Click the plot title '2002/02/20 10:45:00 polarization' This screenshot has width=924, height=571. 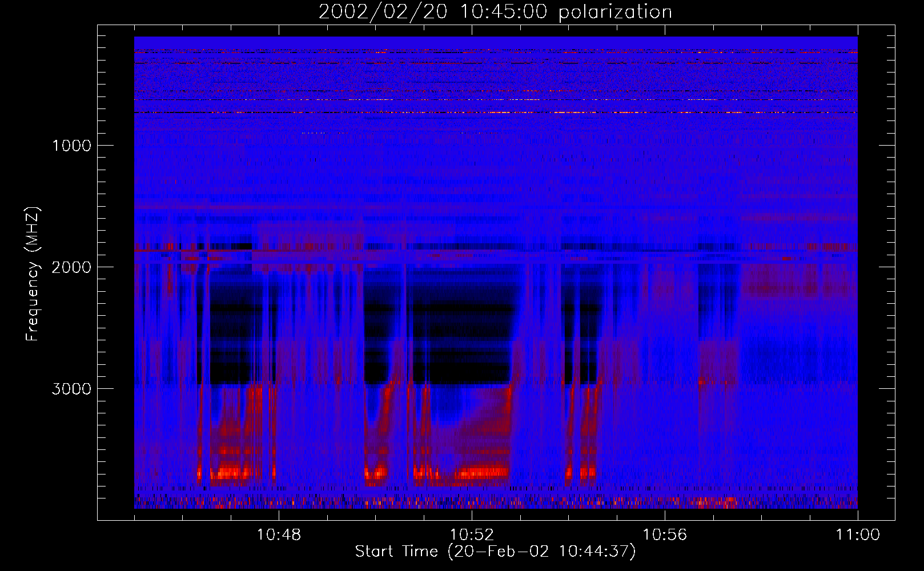(x=495, y=12)
